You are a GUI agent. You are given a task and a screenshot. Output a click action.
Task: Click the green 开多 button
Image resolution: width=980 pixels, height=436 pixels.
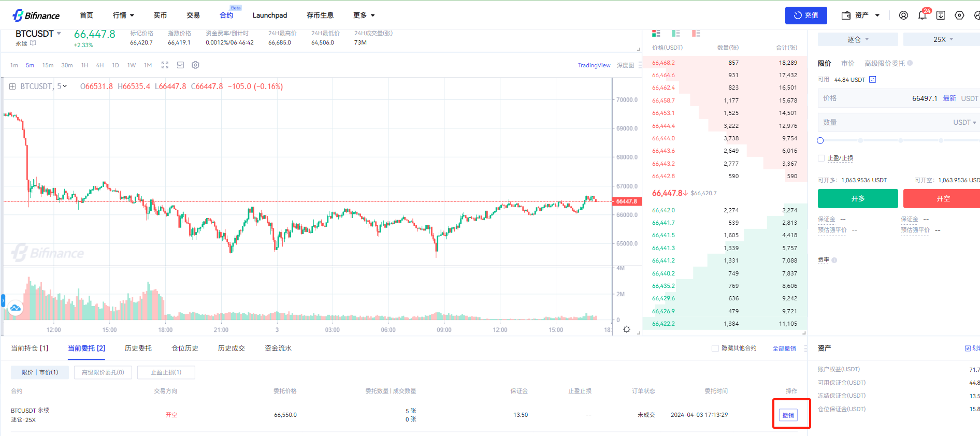(857, 198)
